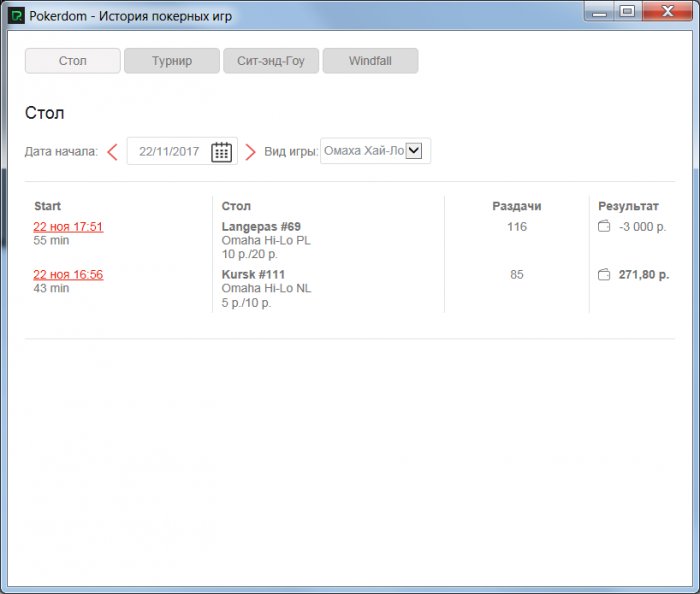Click hands count 85
This screenshot has height=594, width=700.
[517, 274]
